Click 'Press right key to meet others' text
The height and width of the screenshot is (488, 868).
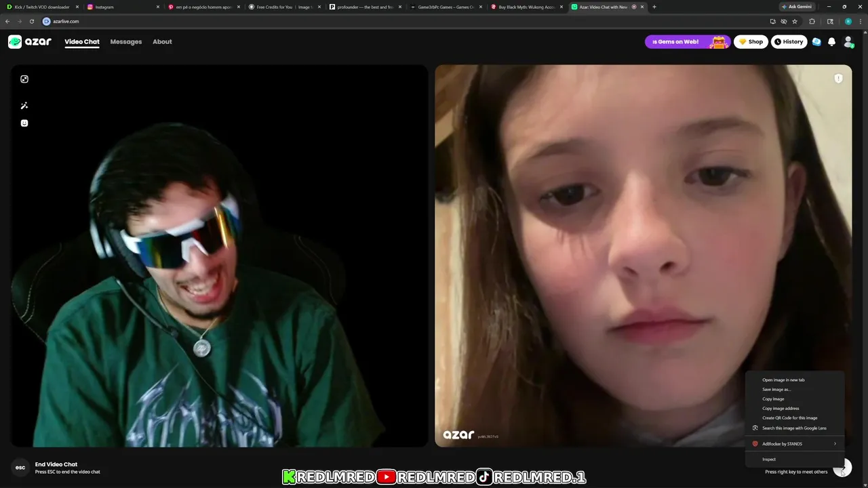tap(796, 472)
